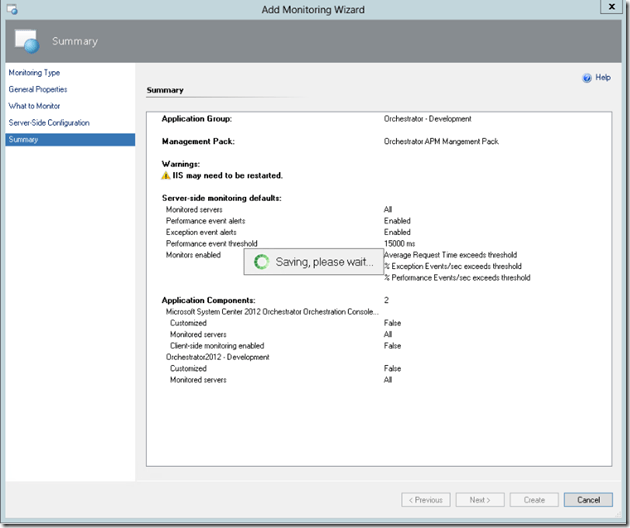Switch to the Server-Side Configuration step

click(x=49, y=123)
